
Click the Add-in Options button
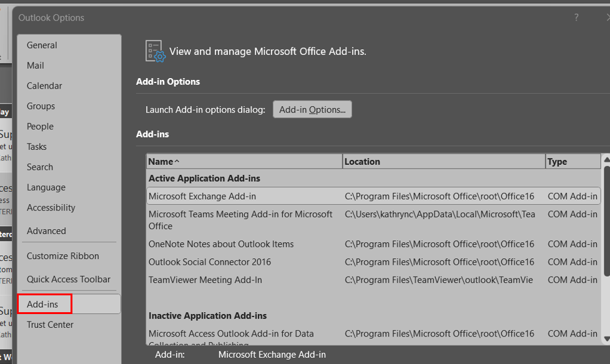tap(312, 109)
